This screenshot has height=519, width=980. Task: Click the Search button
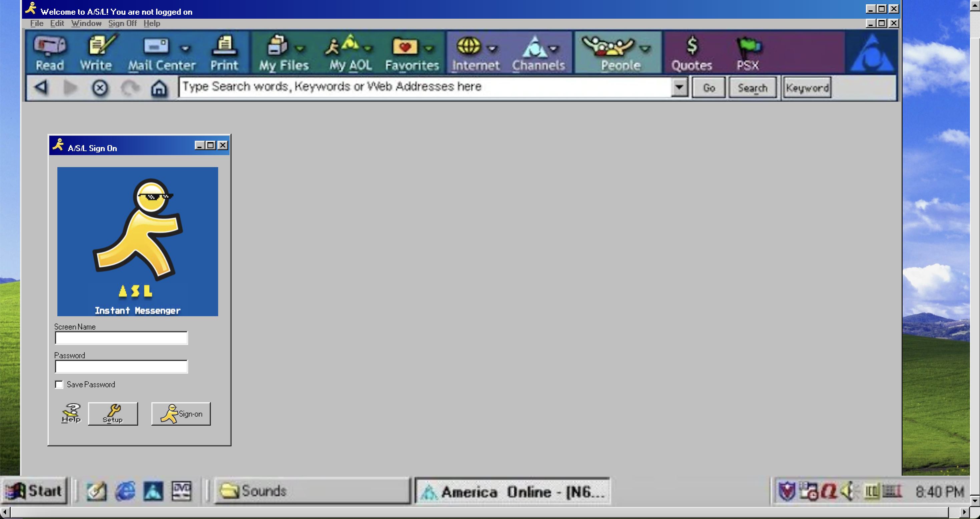[753, 88]
